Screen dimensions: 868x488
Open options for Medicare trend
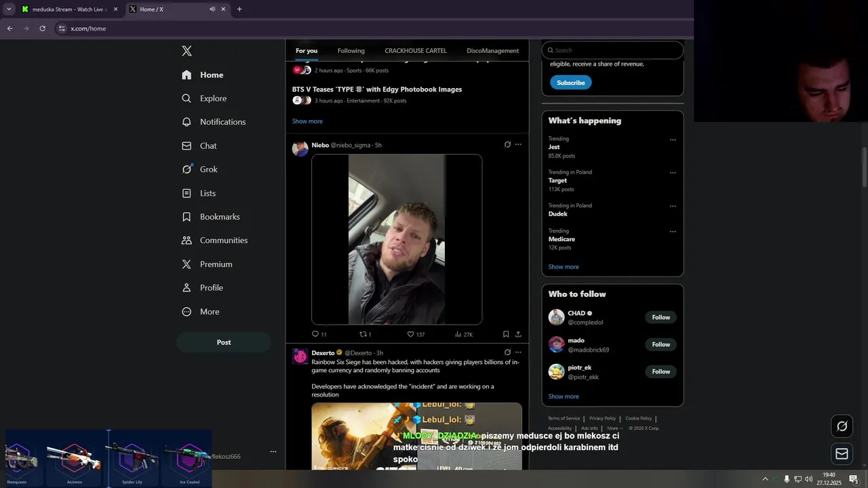click(x=673, y=232)
